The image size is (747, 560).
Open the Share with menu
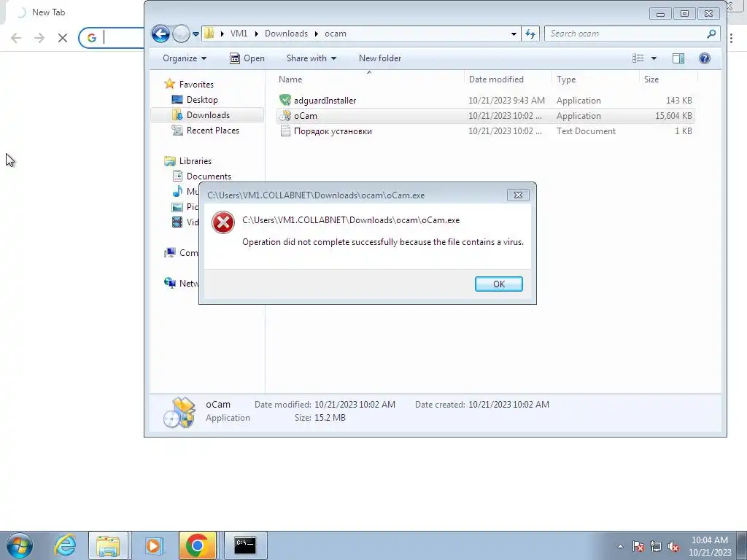(x=311, y=58)
